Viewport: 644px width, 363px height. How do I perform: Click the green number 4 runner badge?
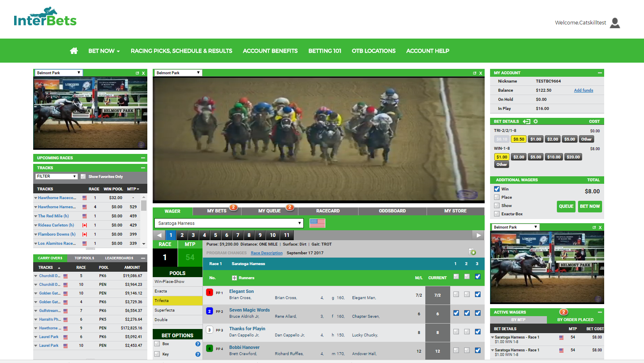[210, 348]
